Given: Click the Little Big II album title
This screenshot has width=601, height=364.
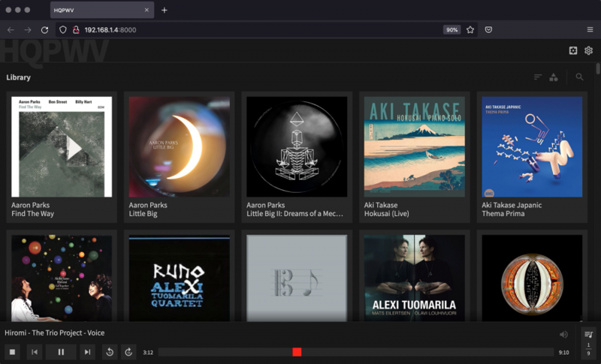Looking at the screenshot, I should (294, 214).
